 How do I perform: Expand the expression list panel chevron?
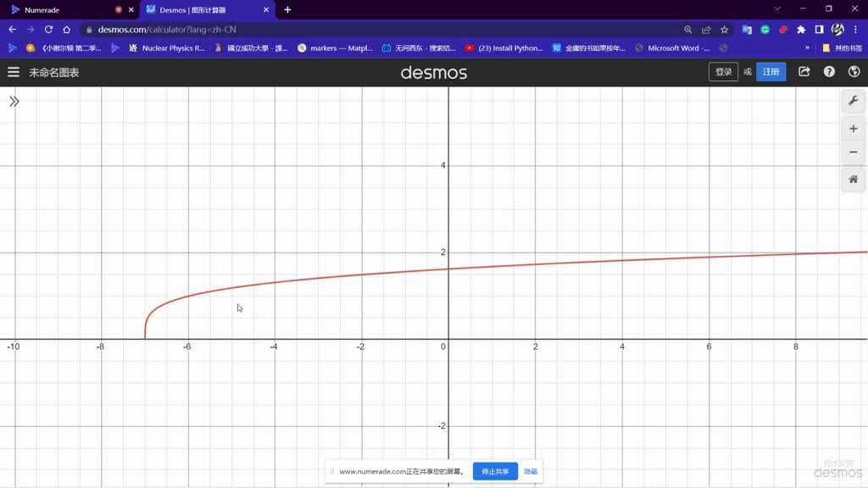pos(14,101)
